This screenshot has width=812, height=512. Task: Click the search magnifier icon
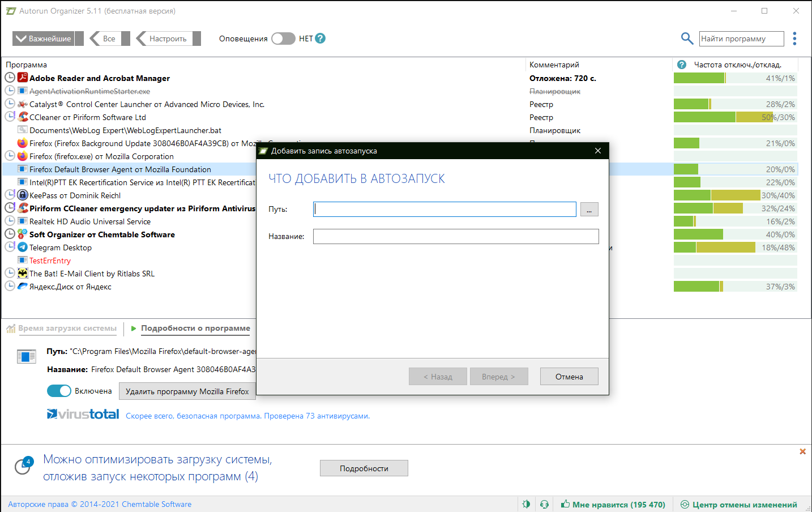click(x=687, y=39)
